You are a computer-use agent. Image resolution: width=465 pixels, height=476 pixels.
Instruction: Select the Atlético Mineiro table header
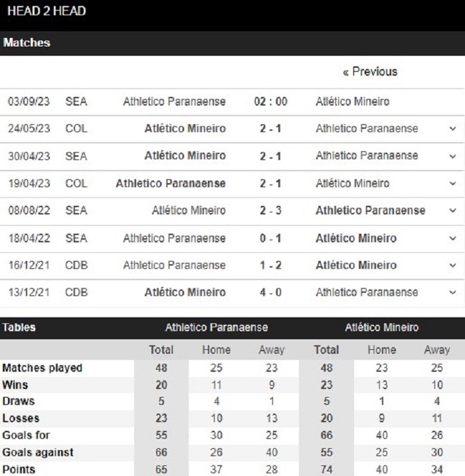pyautogui.click(x=382, y=327)
